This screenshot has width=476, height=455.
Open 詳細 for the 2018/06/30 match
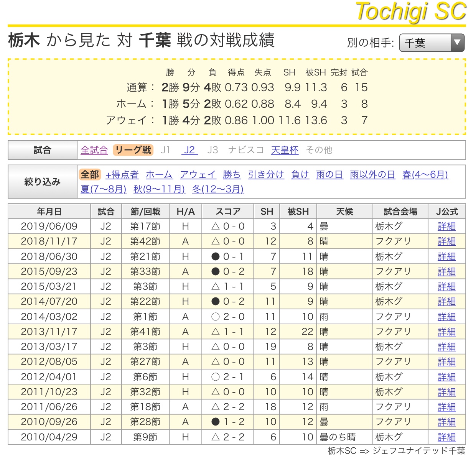click(x=447, y=256)
